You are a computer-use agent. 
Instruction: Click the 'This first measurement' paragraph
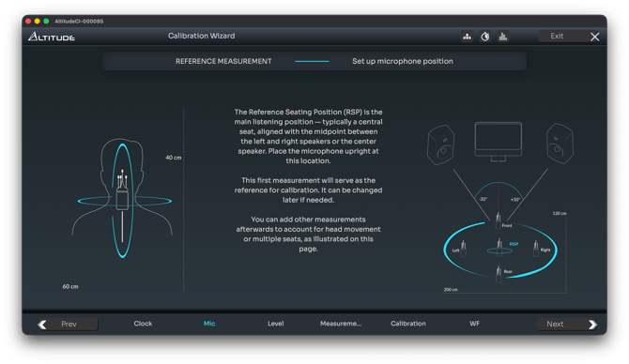click(308, 190)
